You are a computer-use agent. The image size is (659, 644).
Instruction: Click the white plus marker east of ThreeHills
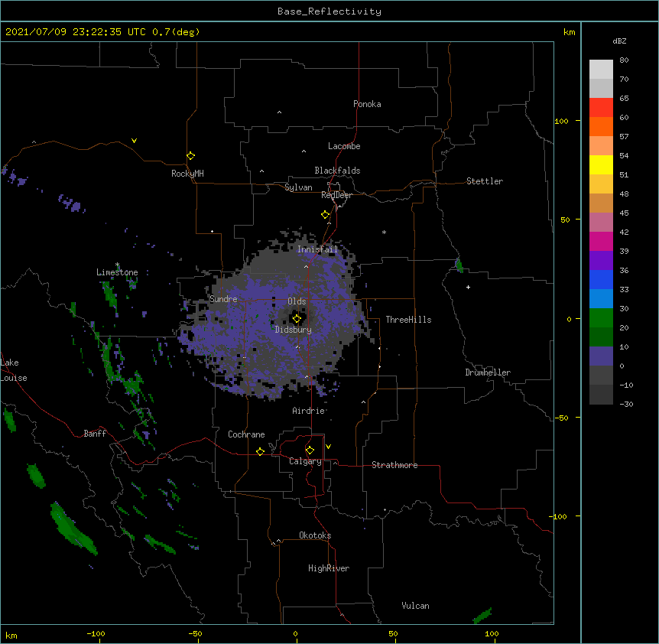click(x=468, y=287)
